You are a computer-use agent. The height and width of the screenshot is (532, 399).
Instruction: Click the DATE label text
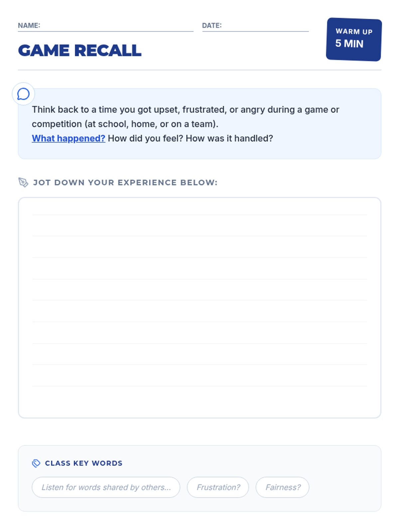212,26
